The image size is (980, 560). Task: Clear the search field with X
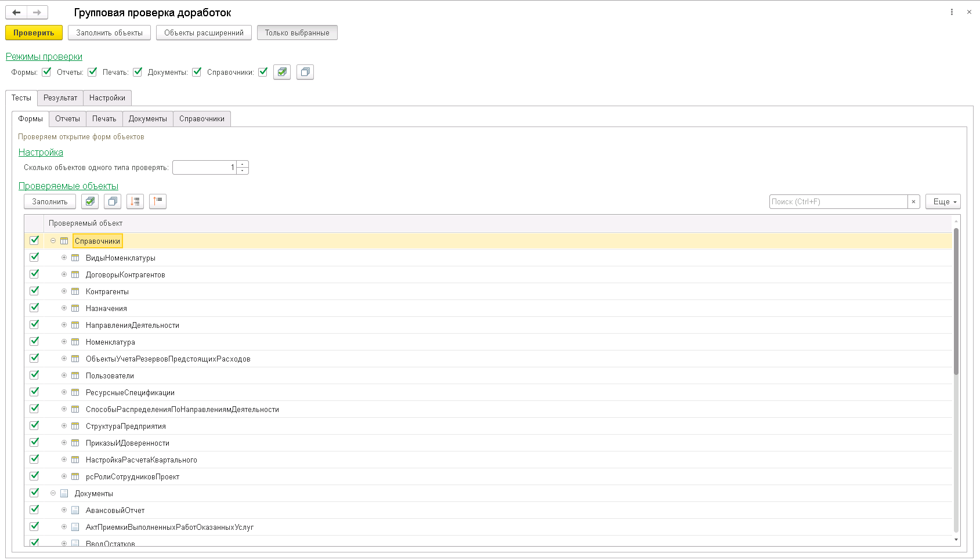pyautogui.click(x=913, y=201)
